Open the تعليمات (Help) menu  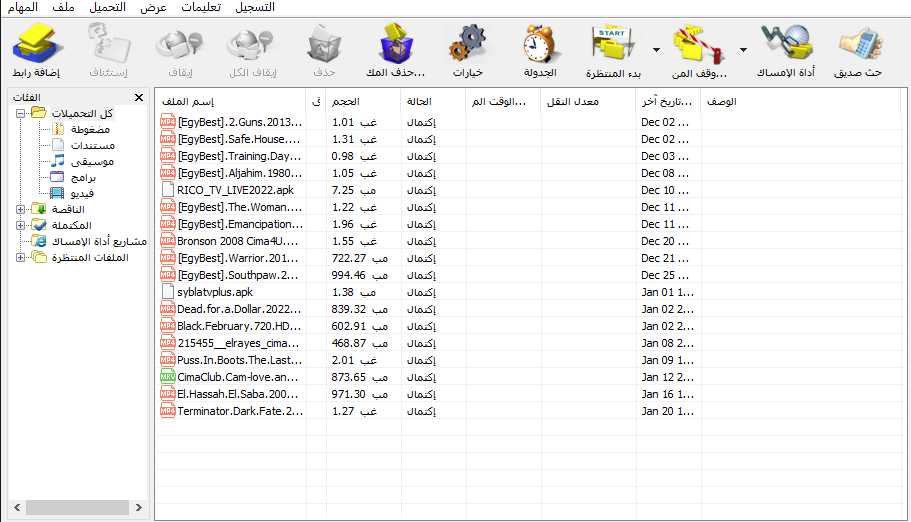tap(201, 8)
